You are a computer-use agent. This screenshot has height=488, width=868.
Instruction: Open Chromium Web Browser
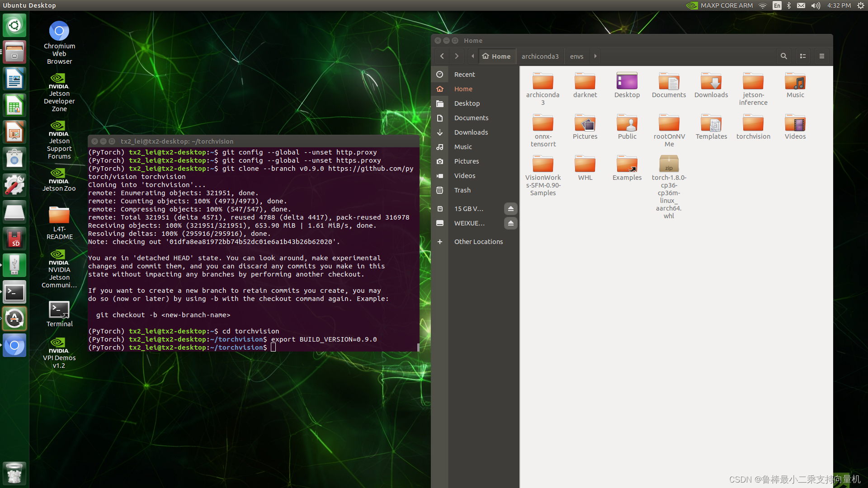(60, 30)
